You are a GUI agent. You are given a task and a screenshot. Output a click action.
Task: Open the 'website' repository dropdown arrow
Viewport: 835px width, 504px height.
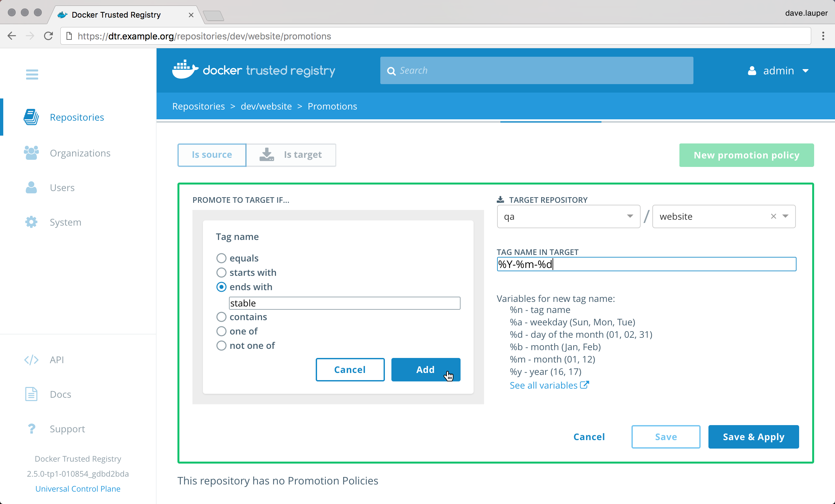(785, 216)
